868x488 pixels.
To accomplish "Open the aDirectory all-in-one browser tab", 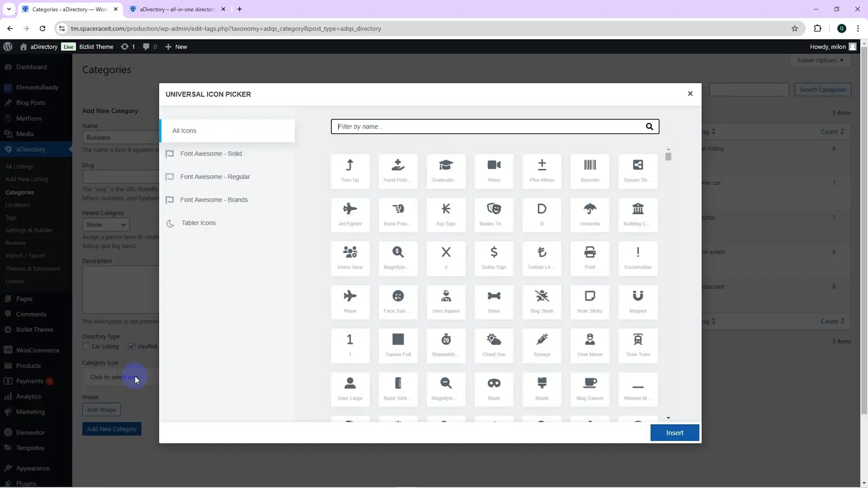I will point(177,9).
